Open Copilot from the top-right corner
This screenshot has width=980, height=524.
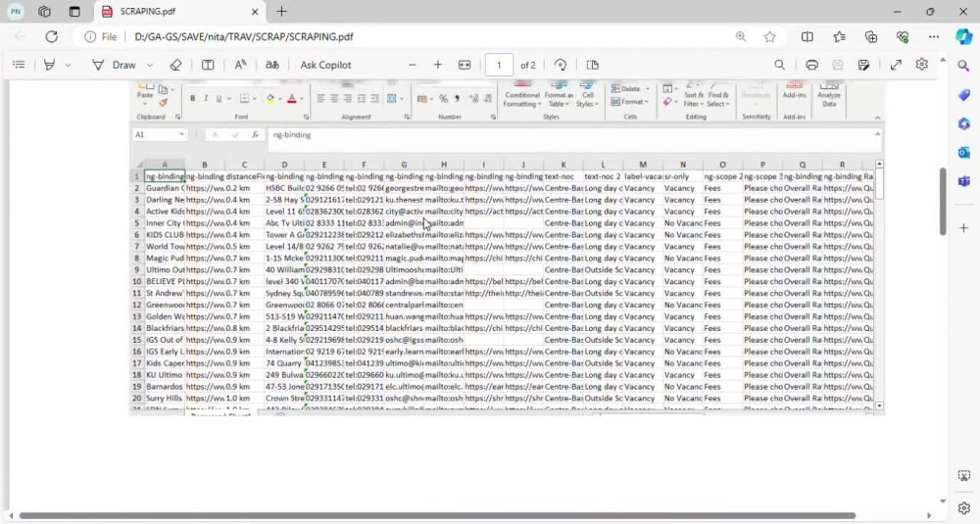pyautogui.click(x=963, y=37)
